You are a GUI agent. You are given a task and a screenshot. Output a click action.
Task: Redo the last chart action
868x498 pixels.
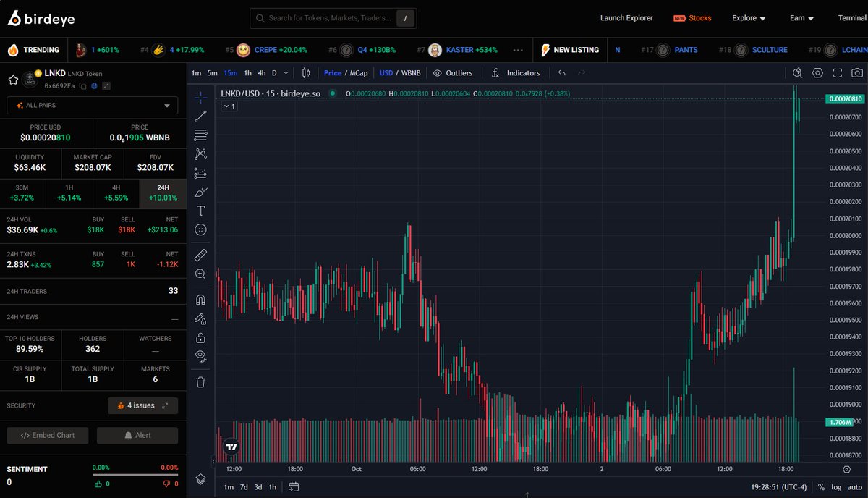[x=582, y=73]
